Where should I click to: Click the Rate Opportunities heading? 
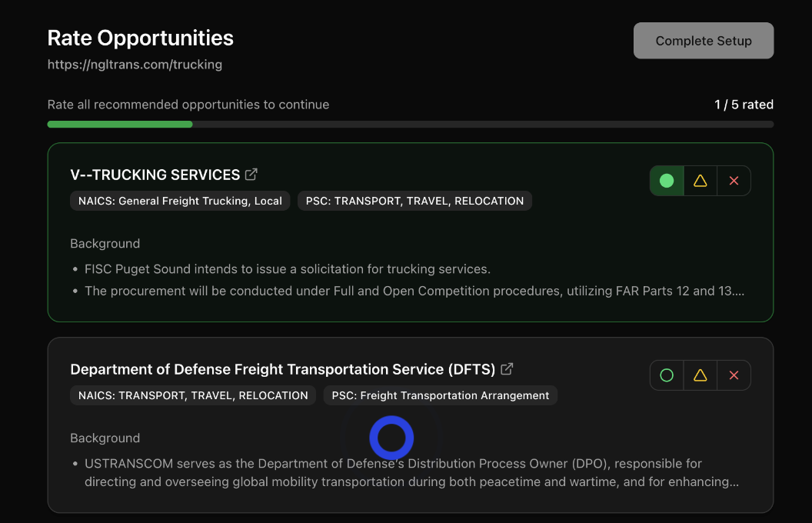pos(141,38)
